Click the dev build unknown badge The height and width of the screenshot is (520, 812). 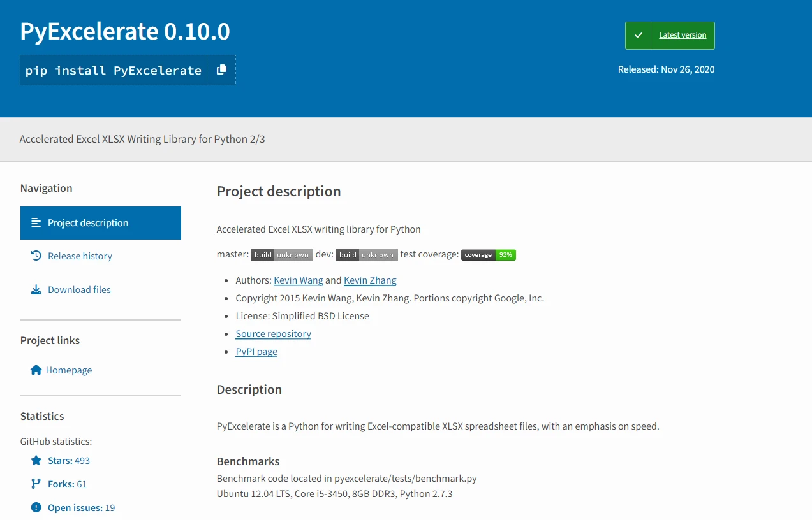[366, 255]
